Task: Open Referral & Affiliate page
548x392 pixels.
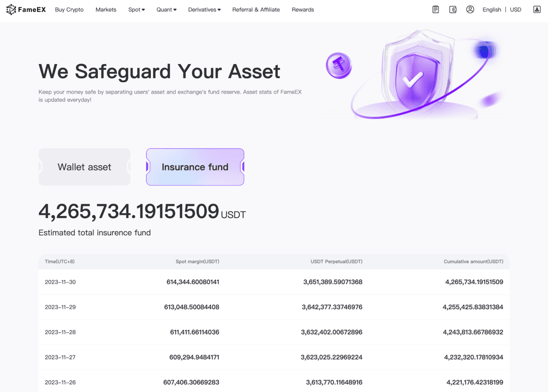Action: tap(256, 10)
